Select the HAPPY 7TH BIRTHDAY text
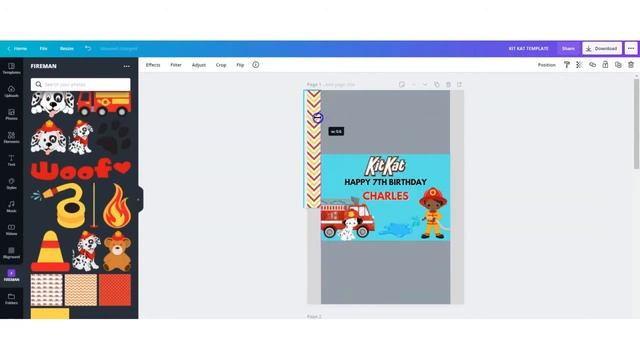The image size is (640, 360). [x=385, y=182]
